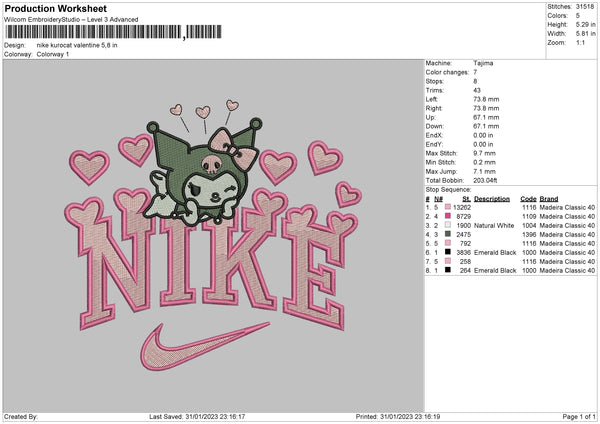Viewport: 600px width, 424px height.
Task: Select thread code 1109 in row 2
Action: pyautogui.click(x=529, y=217)
